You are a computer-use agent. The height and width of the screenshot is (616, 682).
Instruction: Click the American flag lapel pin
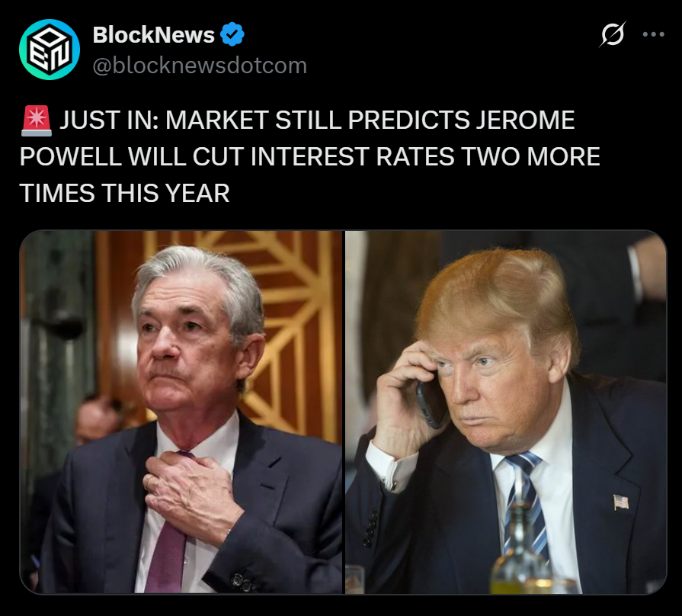[621, 502]
